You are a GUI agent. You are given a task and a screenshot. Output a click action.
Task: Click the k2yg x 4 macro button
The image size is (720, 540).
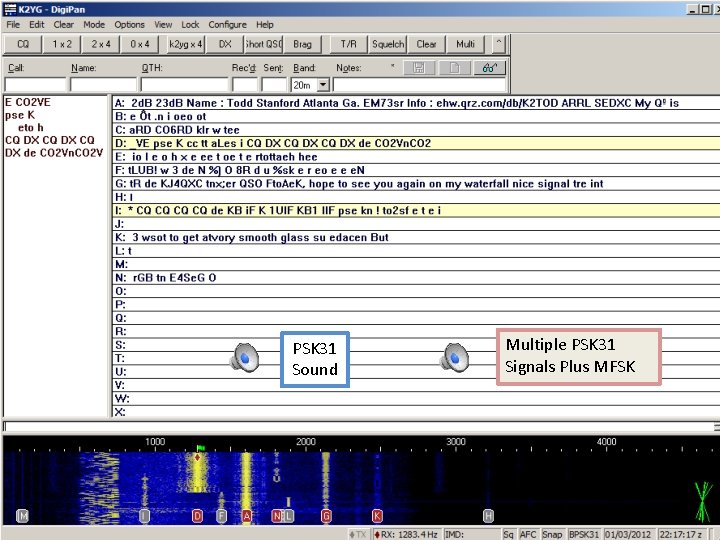186,44
